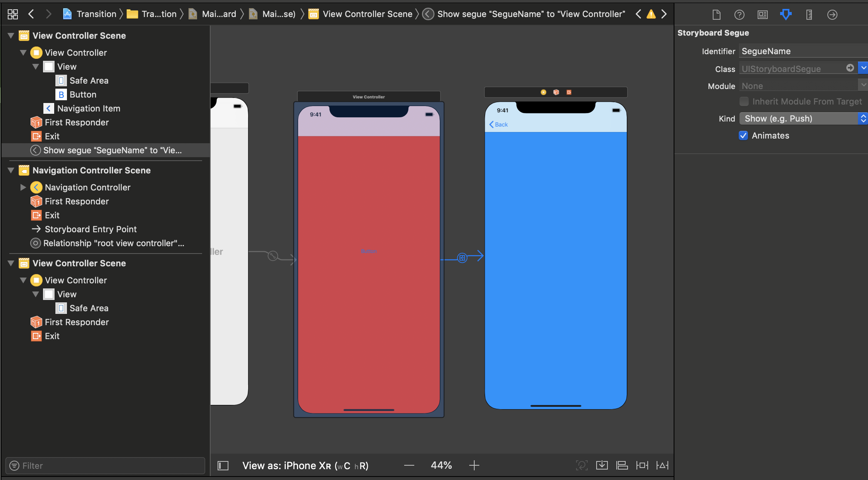Viewport: 868px width, 480px height.
Task: Uncheck the Animates checkbox
Action: [743, 135]
